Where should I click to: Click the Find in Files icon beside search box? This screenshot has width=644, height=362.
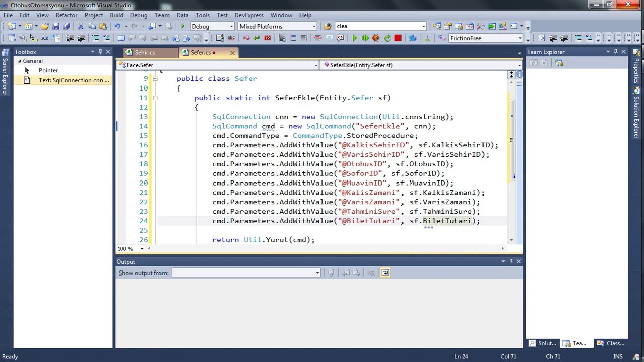328,26
